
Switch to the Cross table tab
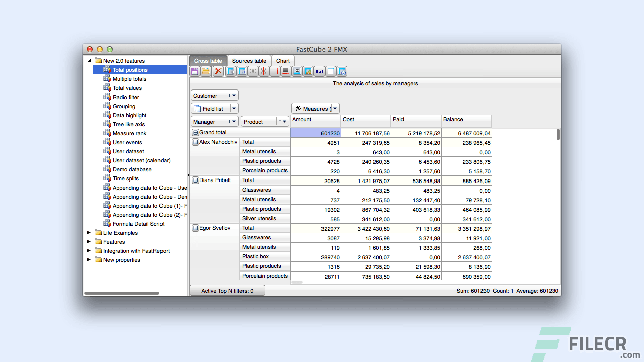(x=208, y=61)
